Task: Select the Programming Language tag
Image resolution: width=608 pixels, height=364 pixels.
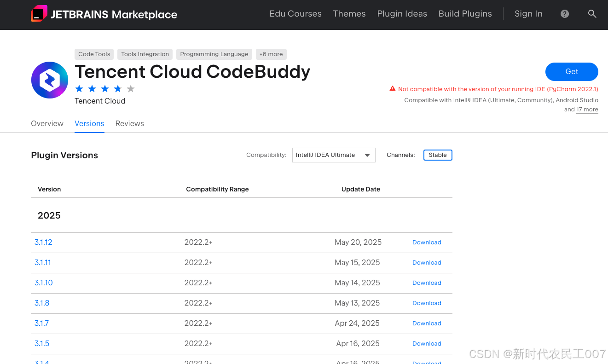Action: point(214,54)
